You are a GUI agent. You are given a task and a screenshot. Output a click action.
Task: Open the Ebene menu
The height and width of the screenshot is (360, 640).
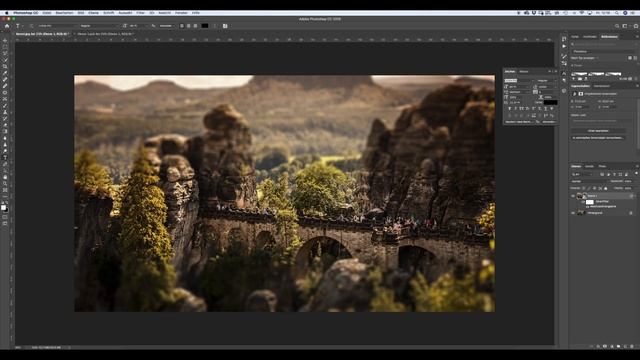click(93, 13)
